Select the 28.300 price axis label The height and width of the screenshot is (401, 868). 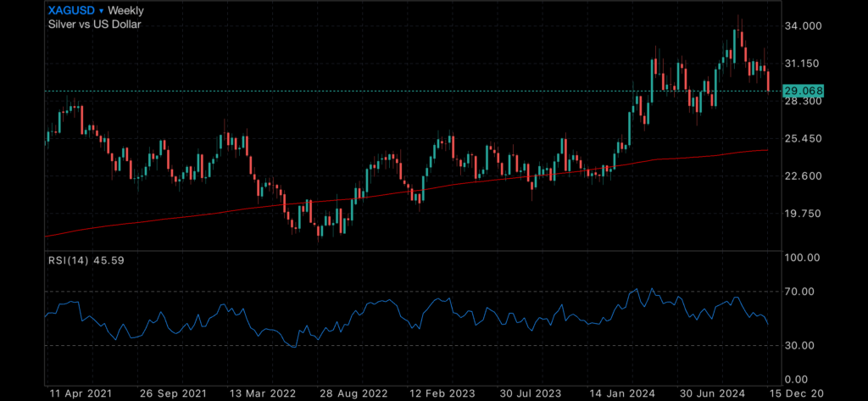pos(804,101)
